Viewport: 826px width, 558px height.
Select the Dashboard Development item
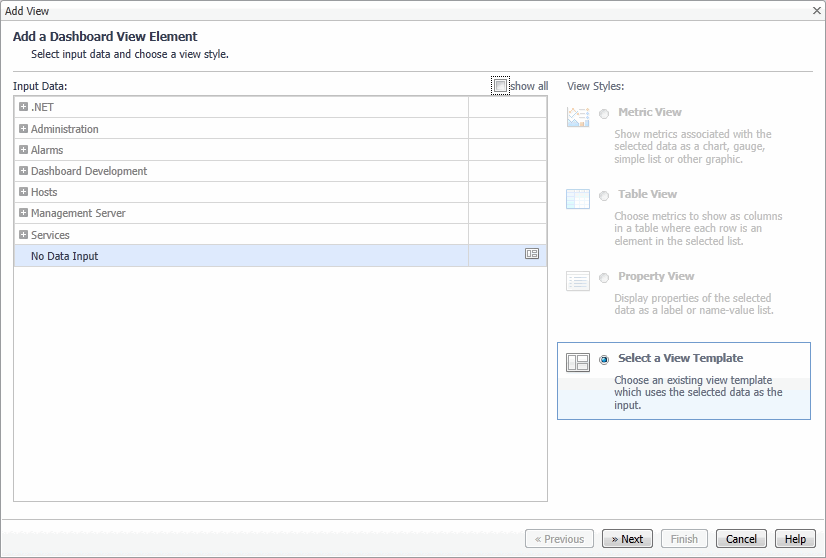89,171
